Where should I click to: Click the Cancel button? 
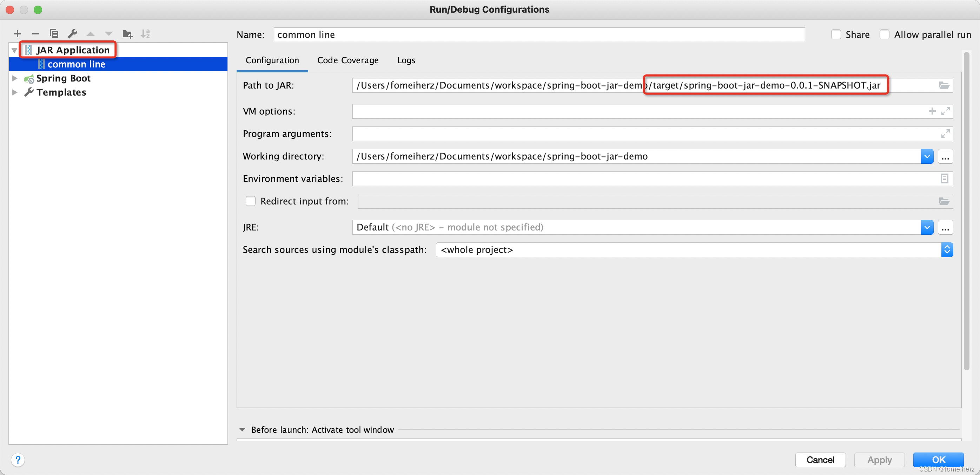(820, 460)
